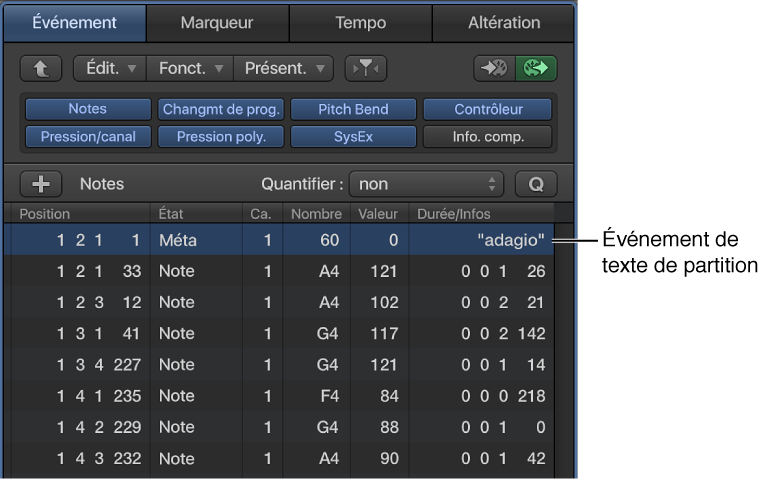Toggle the Changmt de prog. filter
This screenshot has height=482, width=760.
tap(221, 109)
